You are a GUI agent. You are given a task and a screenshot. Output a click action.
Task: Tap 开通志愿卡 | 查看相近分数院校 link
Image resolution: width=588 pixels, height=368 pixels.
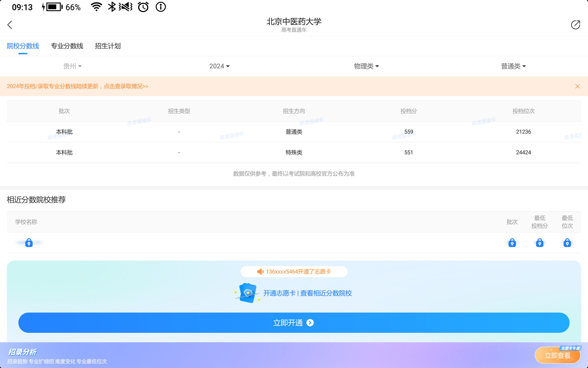(307, 293)
